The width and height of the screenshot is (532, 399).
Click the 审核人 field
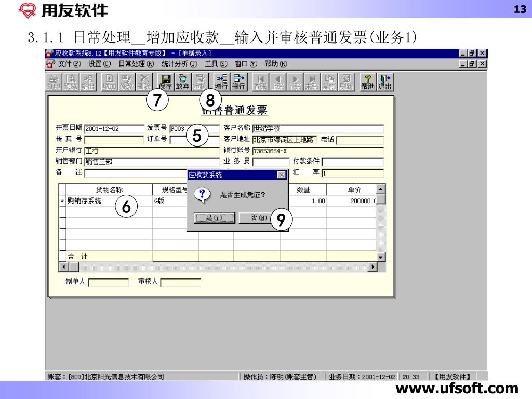click(x=180, y=282)
